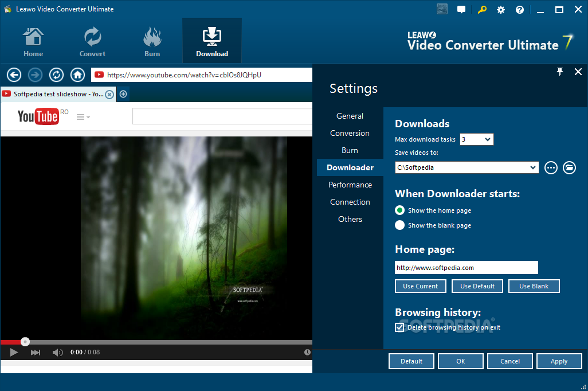Open settings gear in title bar

tap(501, 10)
